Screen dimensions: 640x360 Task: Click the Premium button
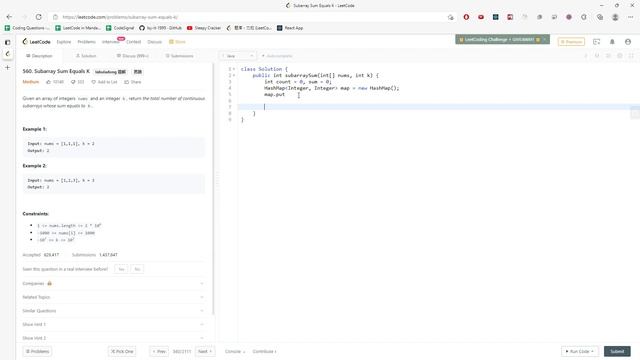click(571, 42)
